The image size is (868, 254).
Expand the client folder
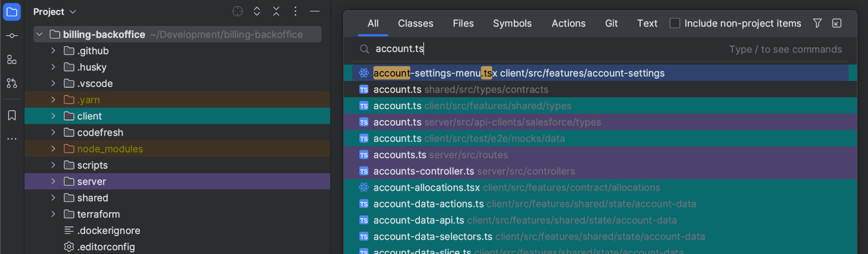(x=53, y=116)
